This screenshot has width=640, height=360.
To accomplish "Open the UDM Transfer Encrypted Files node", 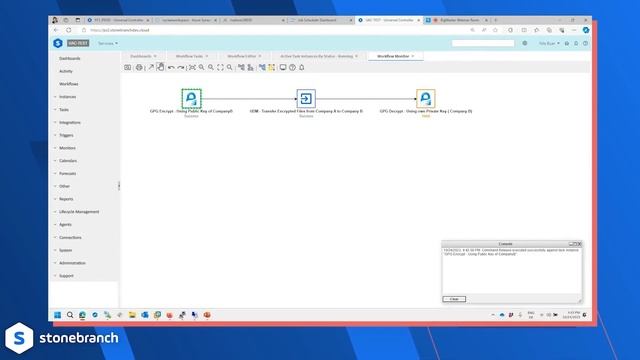I will click(306, 98).
